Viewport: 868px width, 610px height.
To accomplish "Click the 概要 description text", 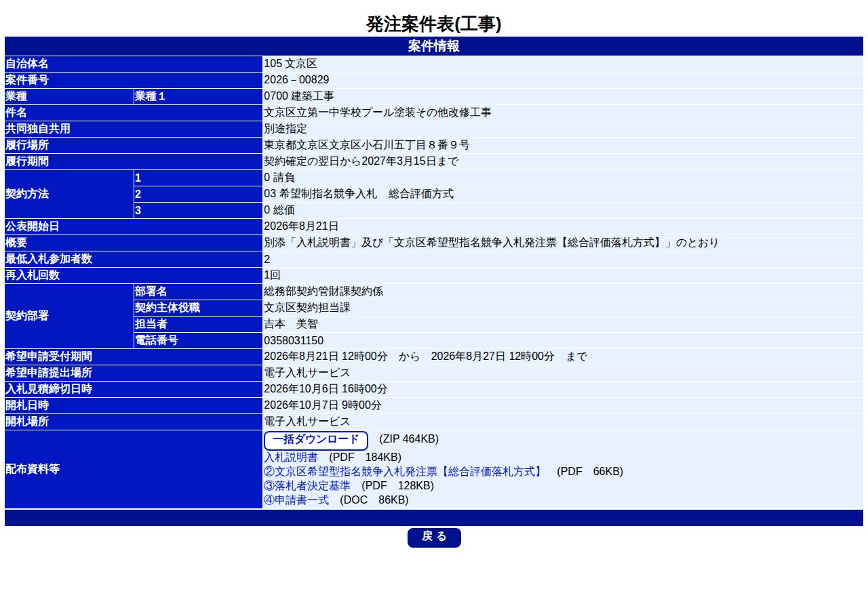I will 491,243.
